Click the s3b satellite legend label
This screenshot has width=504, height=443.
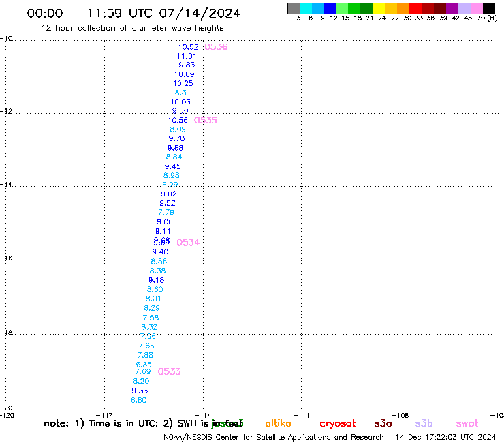point(424,423)
